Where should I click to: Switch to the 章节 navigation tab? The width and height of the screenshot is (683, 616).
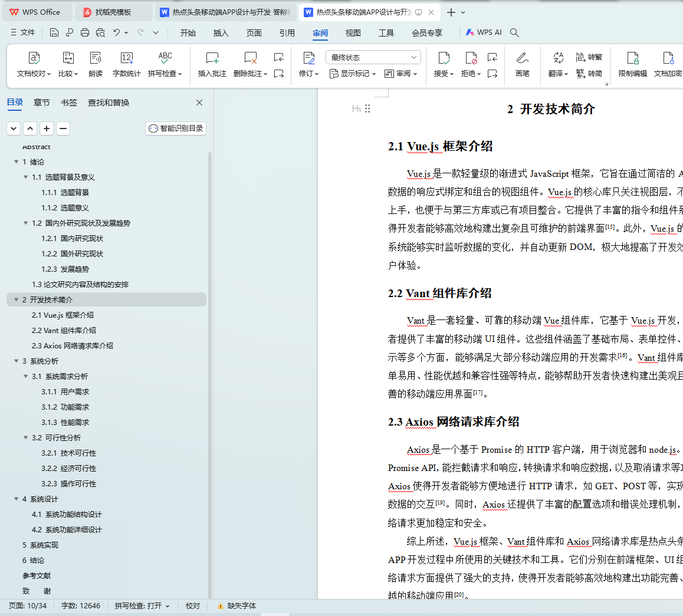tap(42, 103)
